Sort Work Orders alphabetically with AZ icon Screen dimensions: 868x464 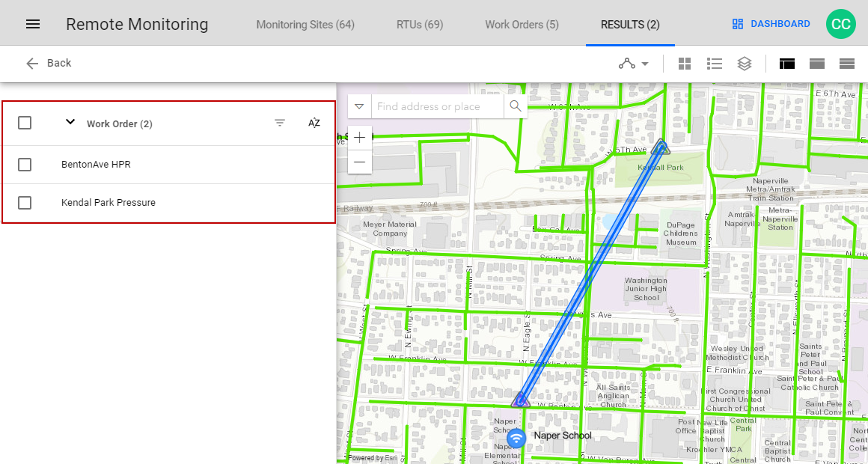314,122
